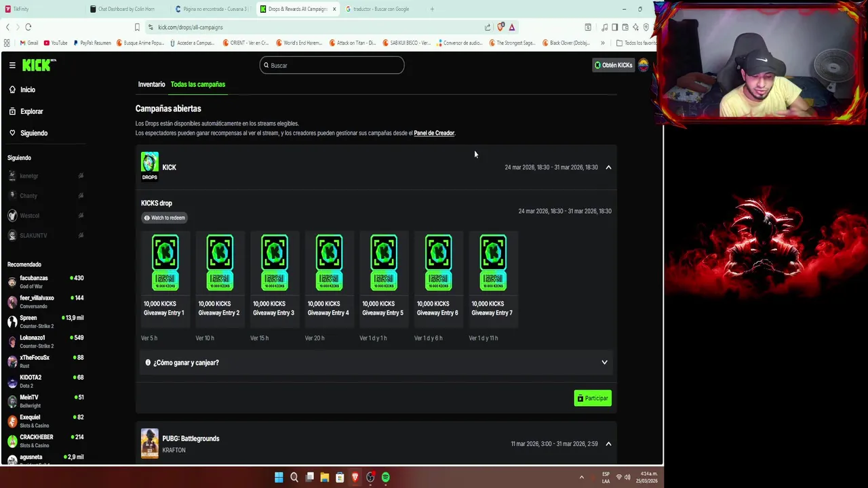Screen dimensions: 868x488
Task: Open the browser media control (music note) icon
Action: [x=604, y=27]
